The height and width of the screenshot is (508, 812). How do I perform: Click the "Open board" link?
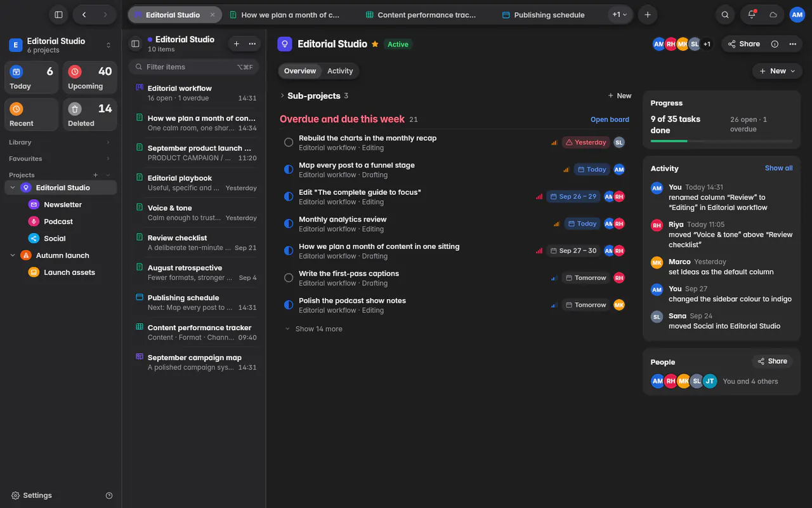coord(610,119)
